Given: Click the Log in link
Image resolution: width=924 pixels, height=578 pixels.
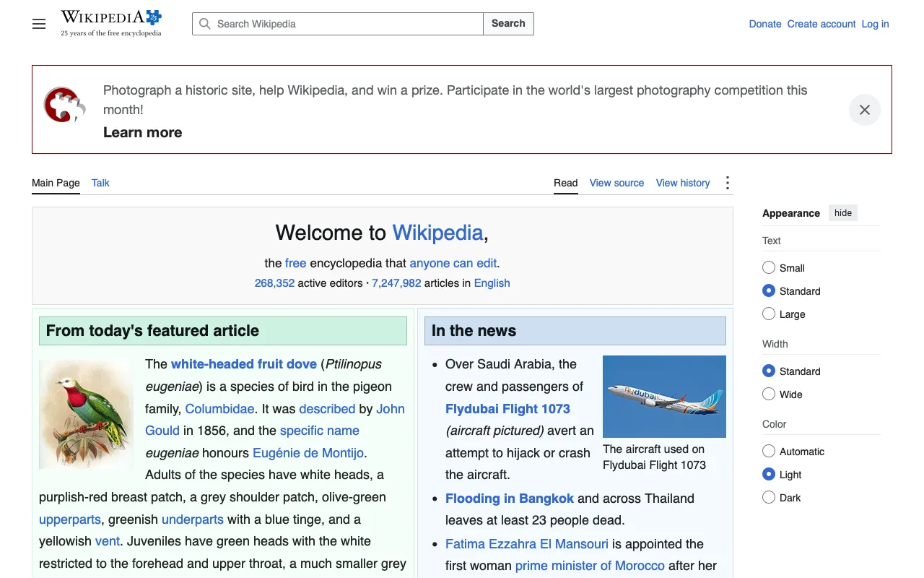Looking at the screenshot, I should (x=875, y=24).
